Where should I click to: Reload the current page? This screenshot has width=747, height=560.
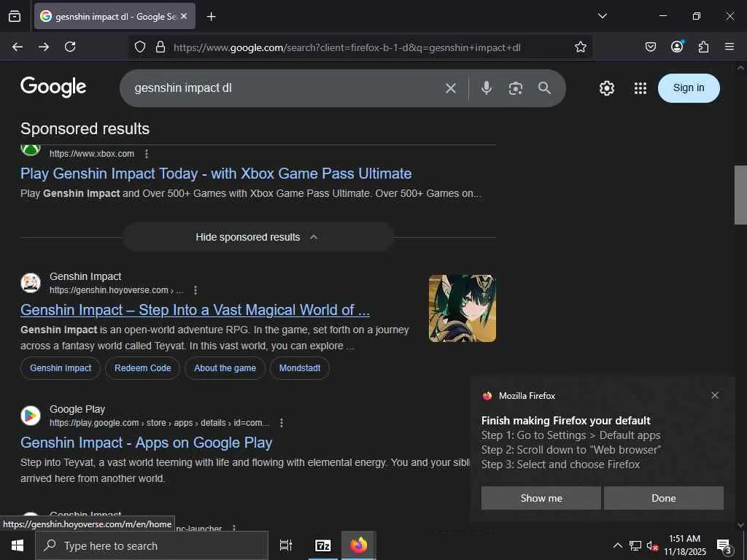point(70,47)
